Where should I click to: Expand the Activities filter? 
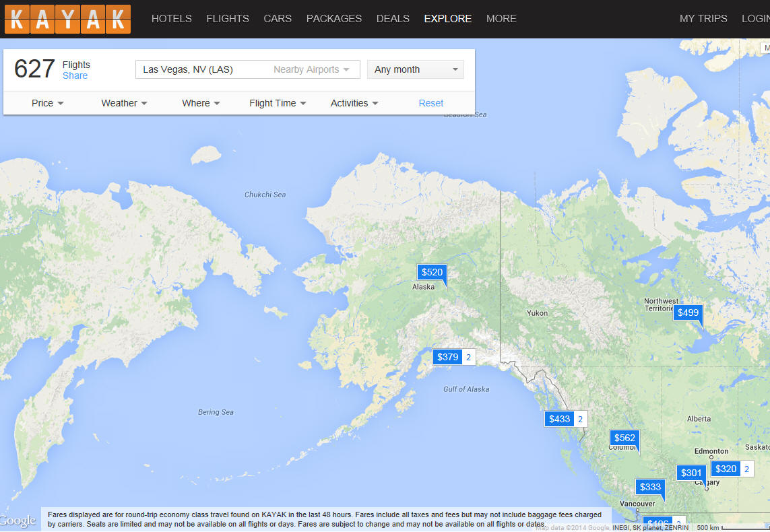(354, 103)
